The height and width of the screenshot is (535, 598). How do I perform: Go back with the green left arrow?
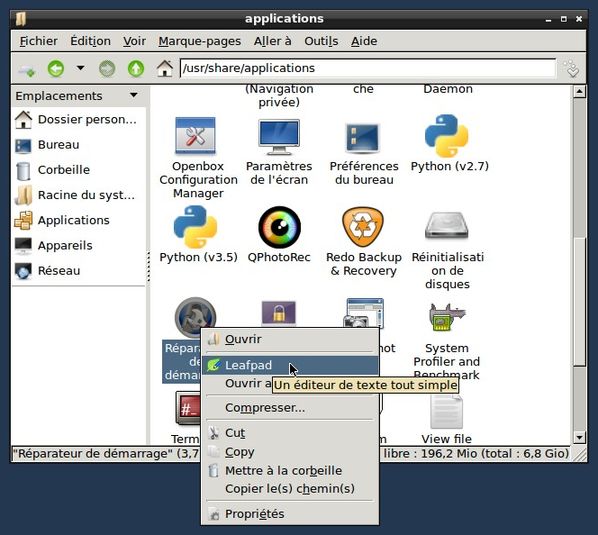pos(56,69)
